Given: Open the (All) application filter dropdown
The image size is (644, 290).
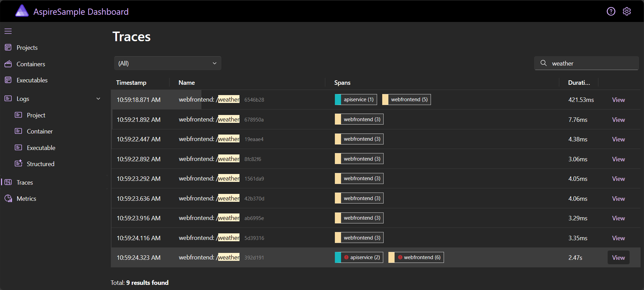Looking at the screenshot, I should 167,63.
